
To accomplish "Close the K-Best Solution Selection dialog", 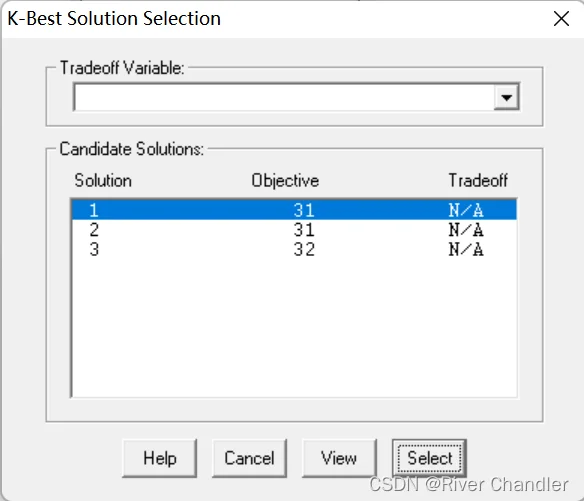I will pos(561,19).
